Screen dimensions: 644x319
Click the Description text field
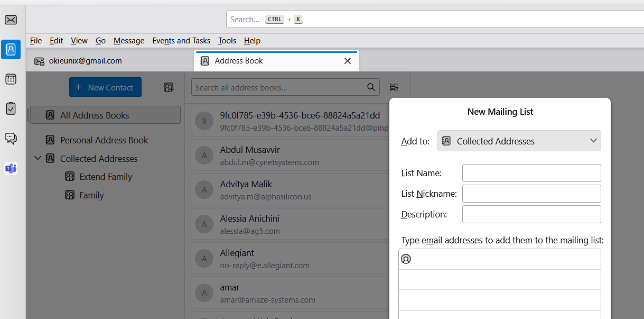[x=531, y=214]
